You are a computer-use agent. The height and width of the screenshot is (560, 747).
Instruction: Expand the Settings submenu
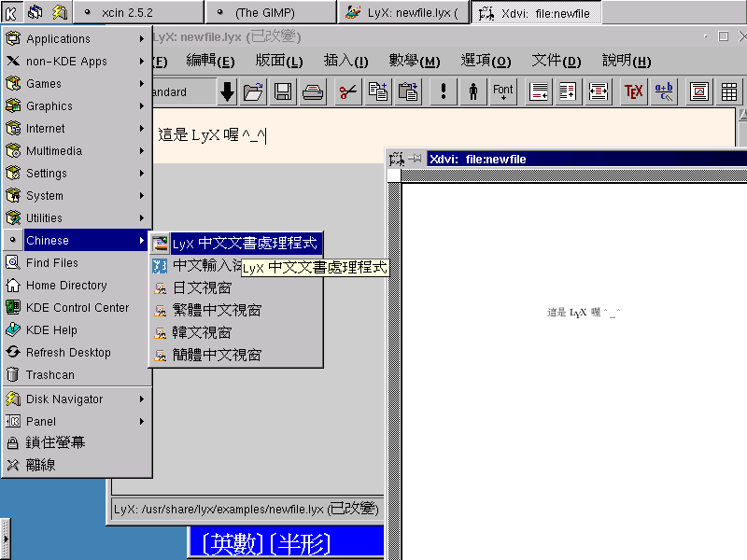coord(78,173)
